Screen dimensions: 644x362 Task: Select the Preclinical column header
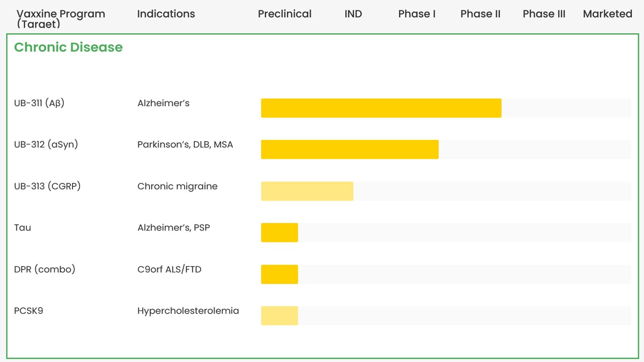coord(285,14)
